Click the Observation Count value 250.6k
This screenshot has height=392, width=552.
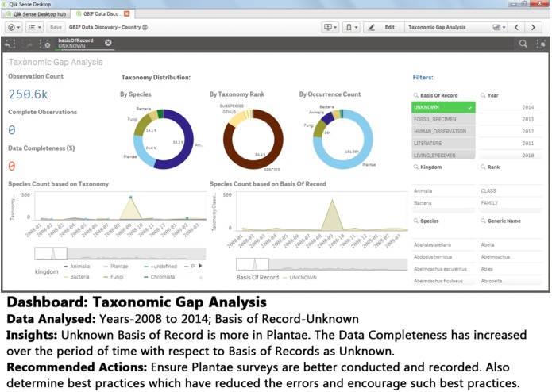coord(28,94)
